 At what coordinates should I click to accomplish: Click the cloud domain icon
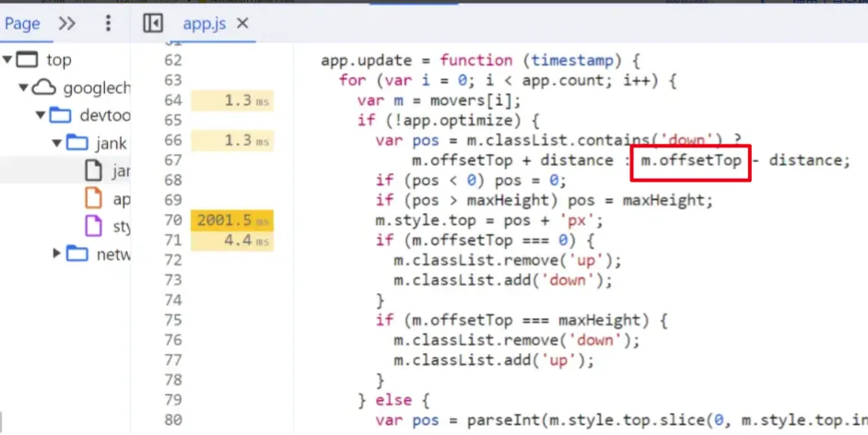[x=44, y=88]
